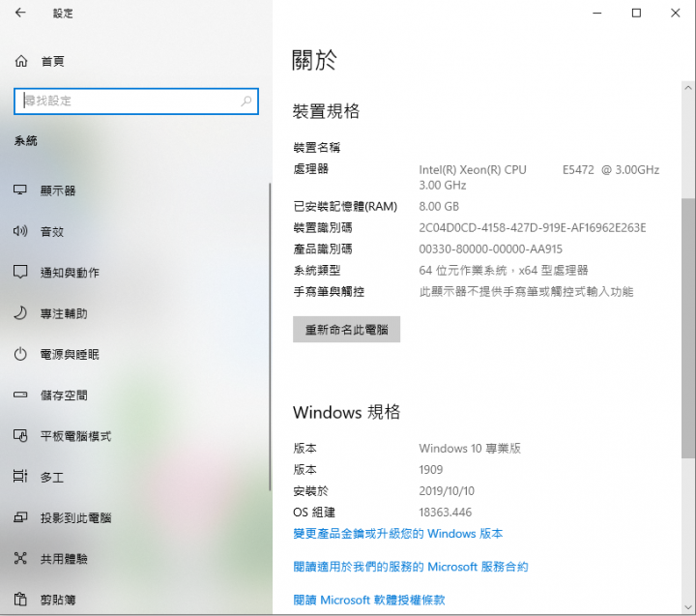Click version value 1909
This screenshot has height=616, width=696.
[x=430, y=469]
